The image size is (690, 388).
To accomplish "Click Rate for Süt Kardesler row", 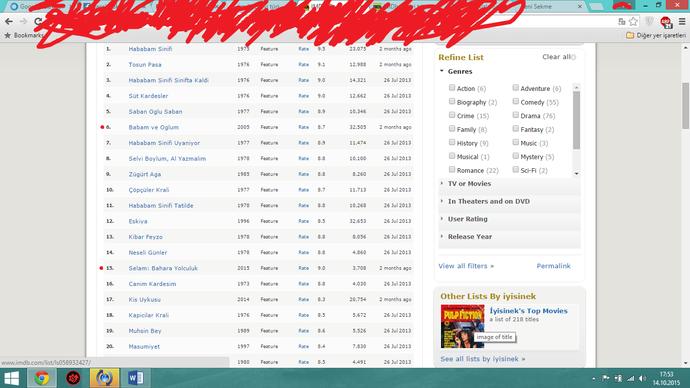I will pos(303,96).
